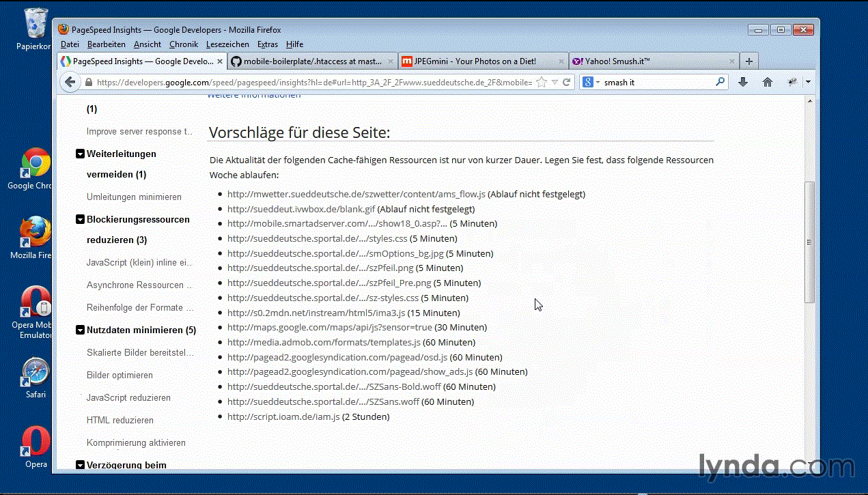
Task: Collapse Blockierungsressourcen reduzieren section arrow
Action: 81,220
